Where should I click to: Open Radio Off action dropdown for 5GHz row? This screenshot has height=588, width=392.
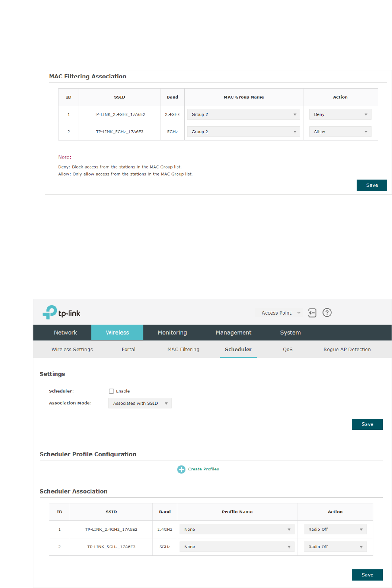335,547
